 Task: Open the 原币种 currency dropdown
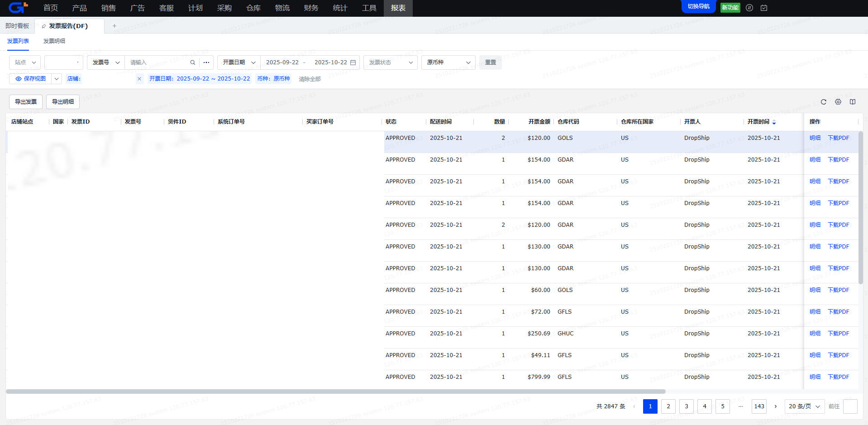[448, 62]
